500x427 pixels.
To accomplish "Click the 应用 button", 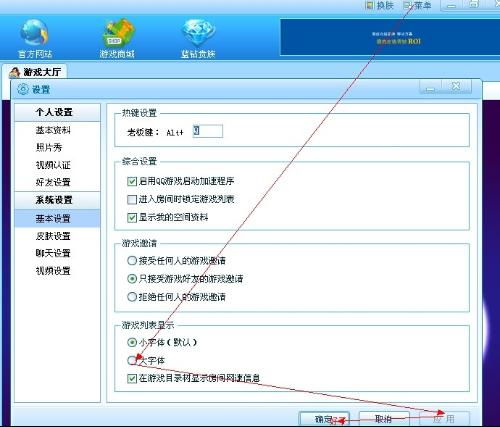I will click(x=444, y=419).
